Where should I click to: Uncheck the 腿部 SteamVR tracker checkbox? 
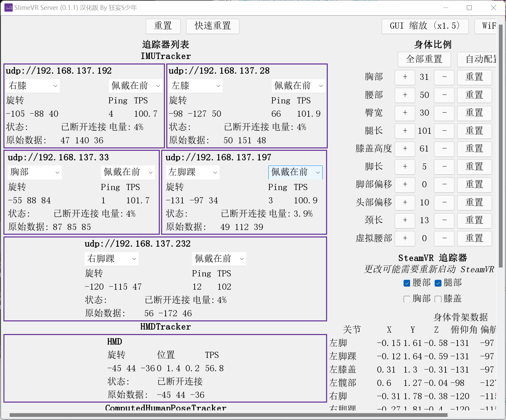point(438,283)
